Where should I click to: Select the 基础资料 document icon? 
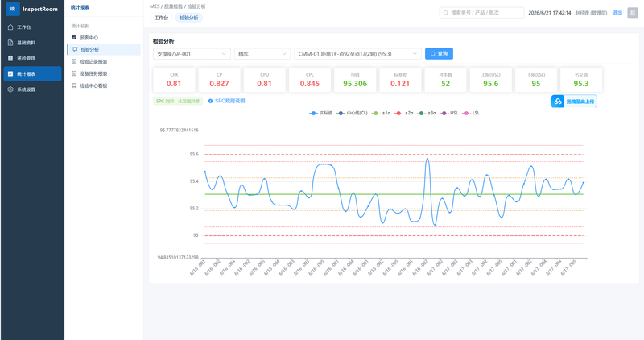click(10, 43)
